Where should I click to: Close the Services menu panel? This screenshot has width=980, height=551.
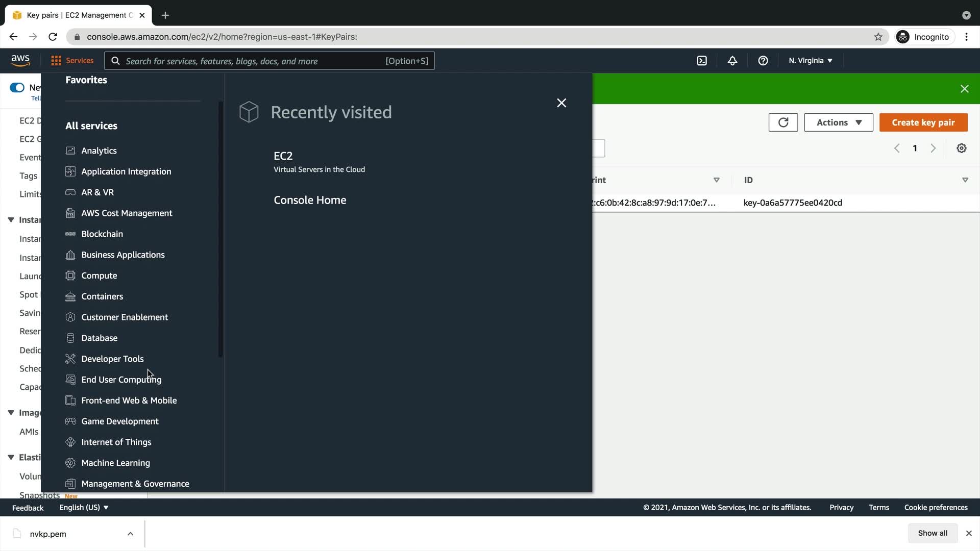tap(561, 103)
